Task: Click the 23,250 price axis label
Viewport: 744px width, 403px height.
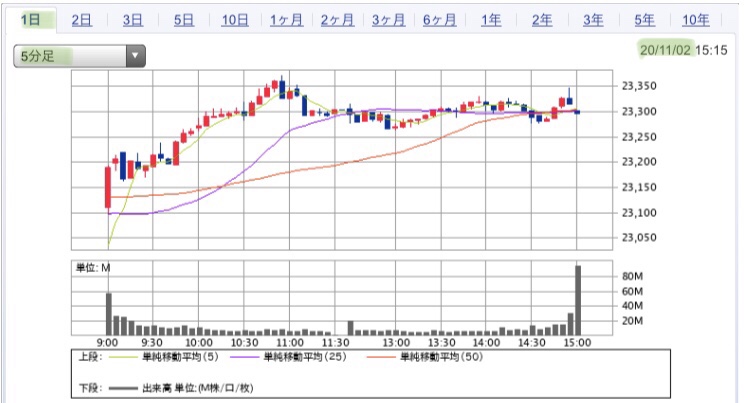Action: (639, 137)
